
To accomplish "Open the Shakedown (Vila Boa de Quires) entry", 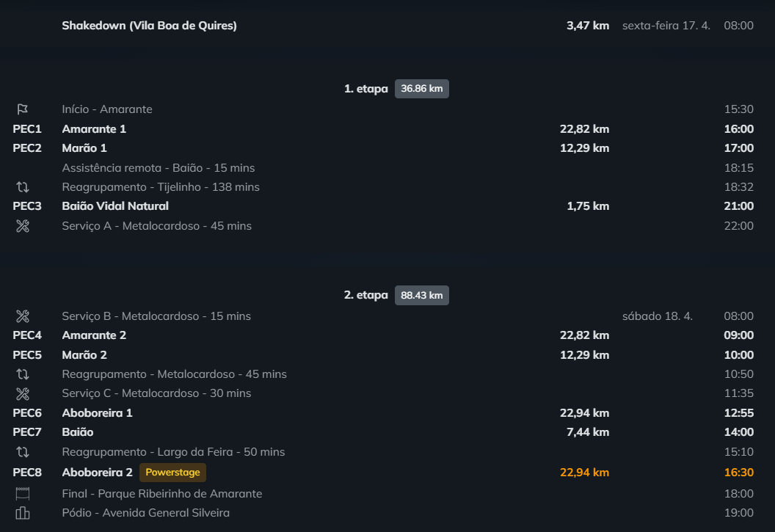I will point(149,26).
